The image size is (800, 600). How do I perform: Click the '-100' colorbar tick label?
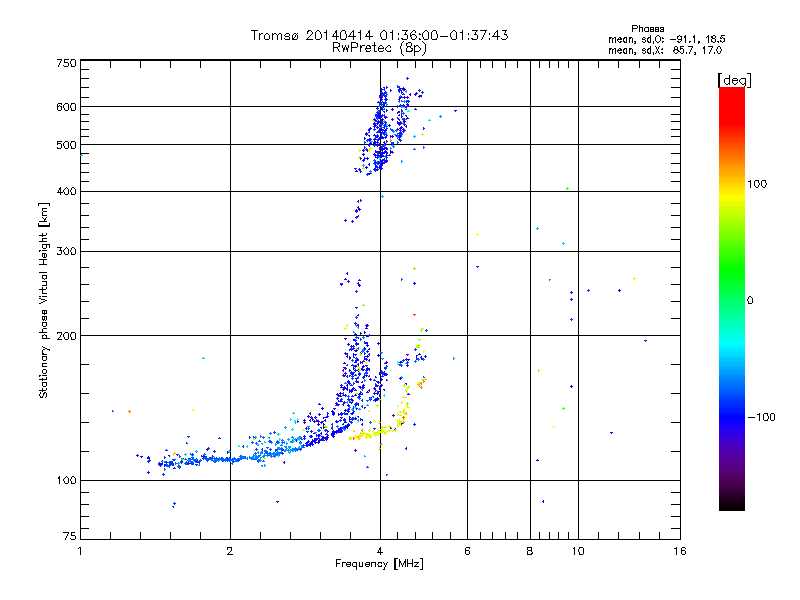pyautogui.click(x=762, y=417)
